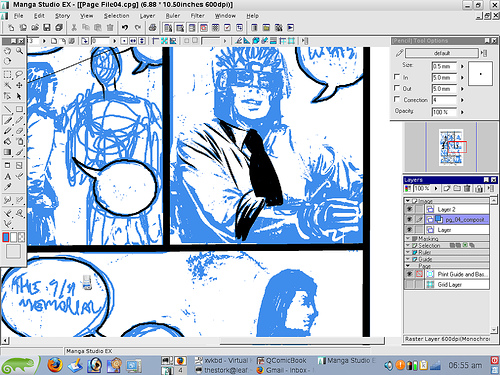The width and height of the screenshot is (500, 375).
Task: Show the Grid Layer visibility box
Action: [x=409, y=284]
